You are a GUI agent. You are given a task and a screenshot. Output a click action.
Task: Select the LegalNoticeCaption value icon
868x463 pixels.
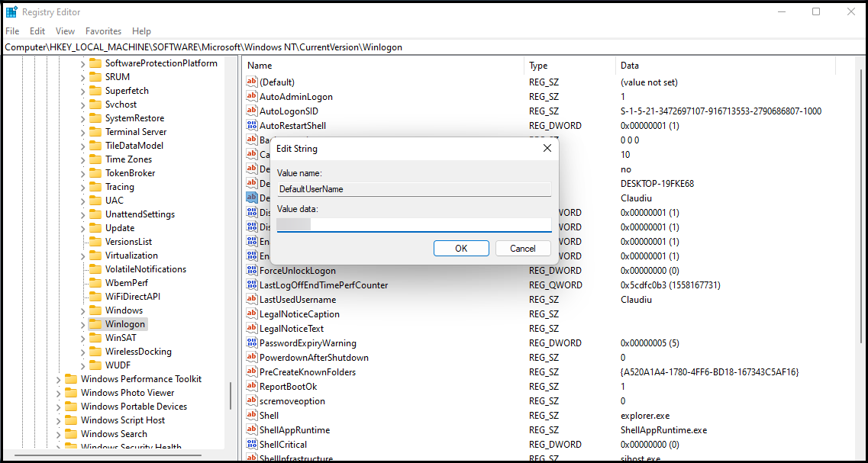(252, 313)
